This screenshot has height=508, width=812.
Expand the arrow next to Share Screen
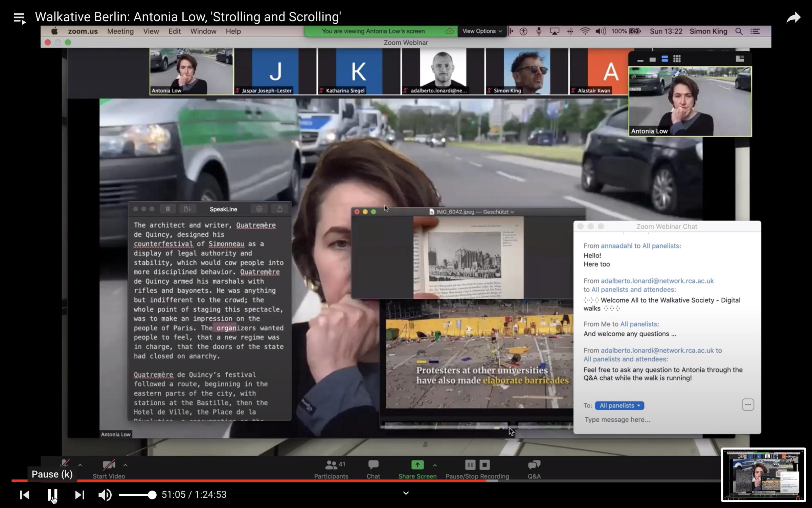[435, 465]
